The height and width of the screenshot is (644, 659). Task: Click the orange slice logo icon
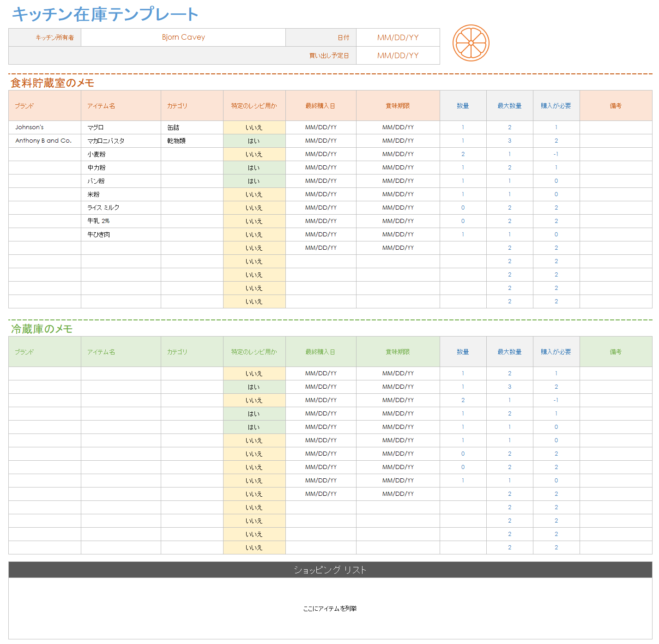point(471,43)
